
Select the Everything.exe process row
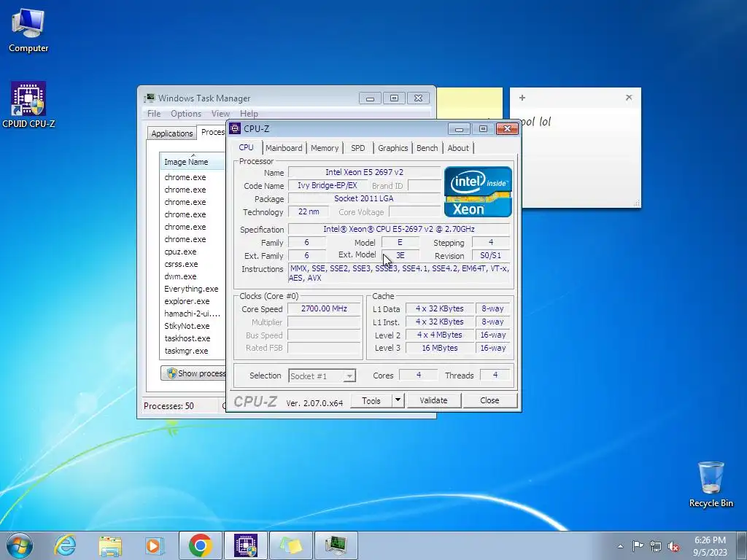click(193, 289)
